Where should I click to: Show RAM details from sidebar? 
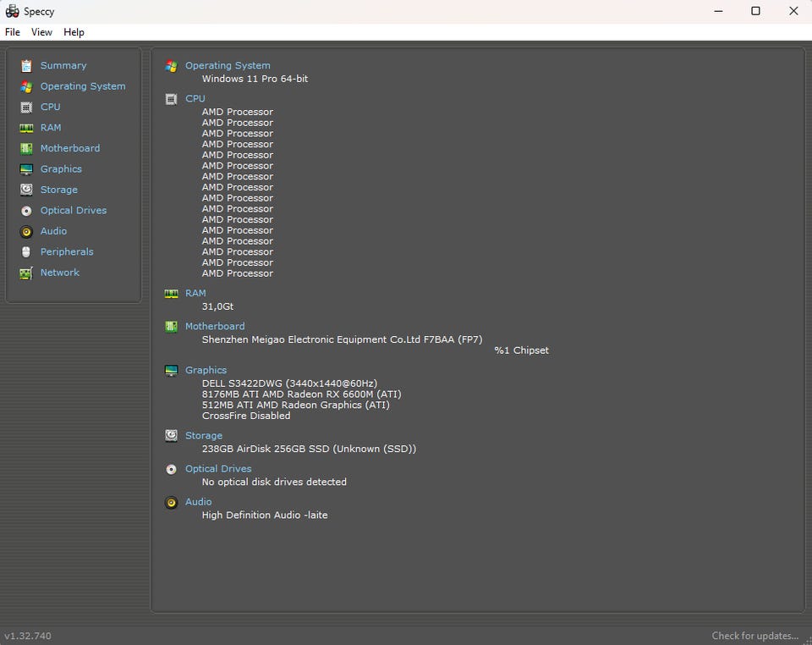[51, 128]
